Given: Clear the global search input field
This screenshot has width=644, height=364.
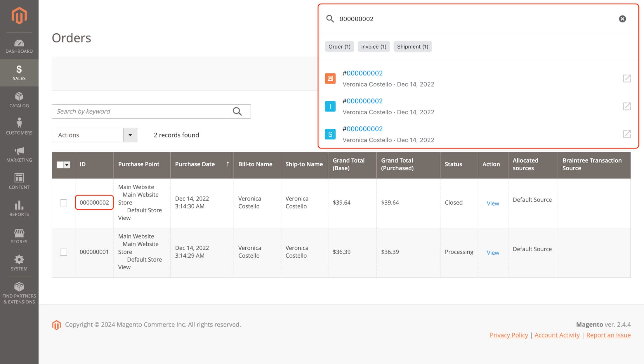Looking at the screenshot, I should 622,19.
